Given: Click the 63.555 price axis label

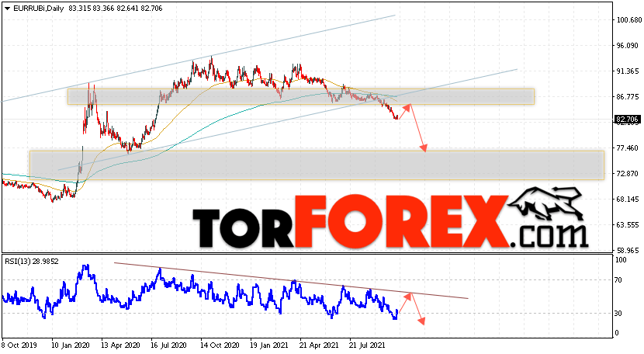Looking at the screenshot, I should tap(628, 225).
